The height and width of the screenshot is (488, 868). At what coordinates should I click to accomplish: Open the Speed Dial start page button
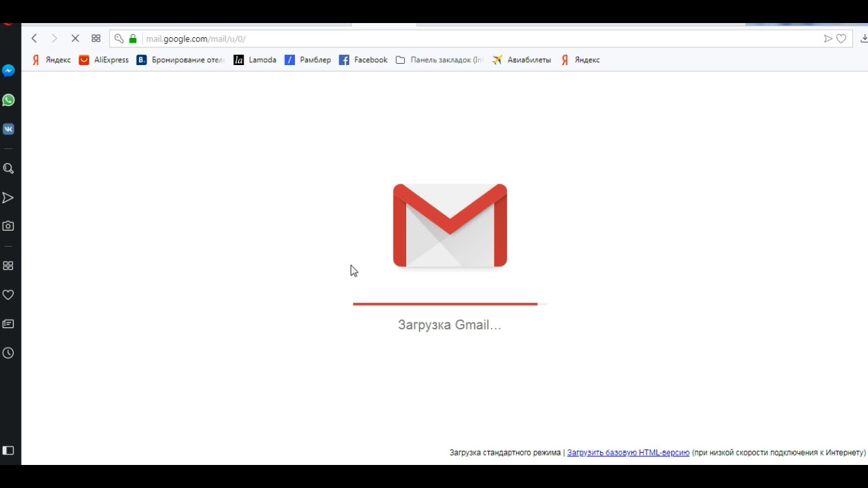click(96, 39)
